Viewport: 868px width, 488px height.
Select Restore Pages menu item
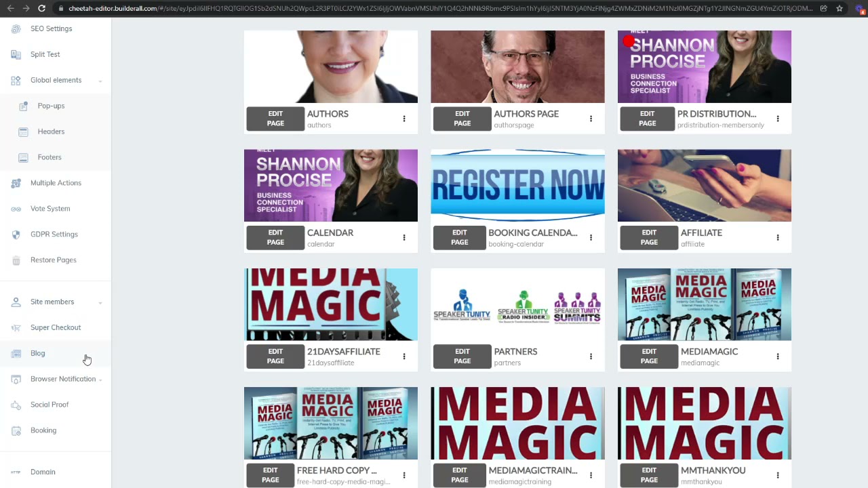click(x=54, y=260)
